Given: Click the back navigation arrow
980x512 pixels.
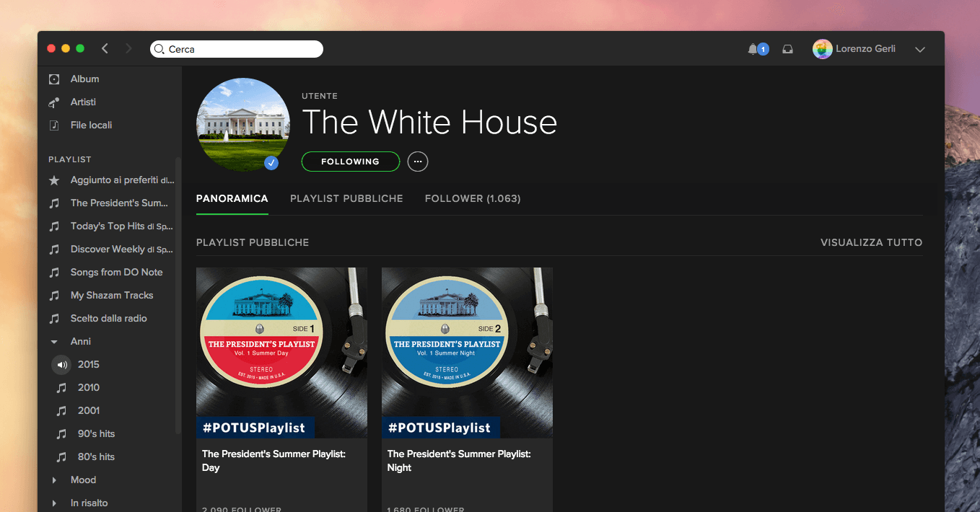Looking at the screenshot, I should pos(105,48).
